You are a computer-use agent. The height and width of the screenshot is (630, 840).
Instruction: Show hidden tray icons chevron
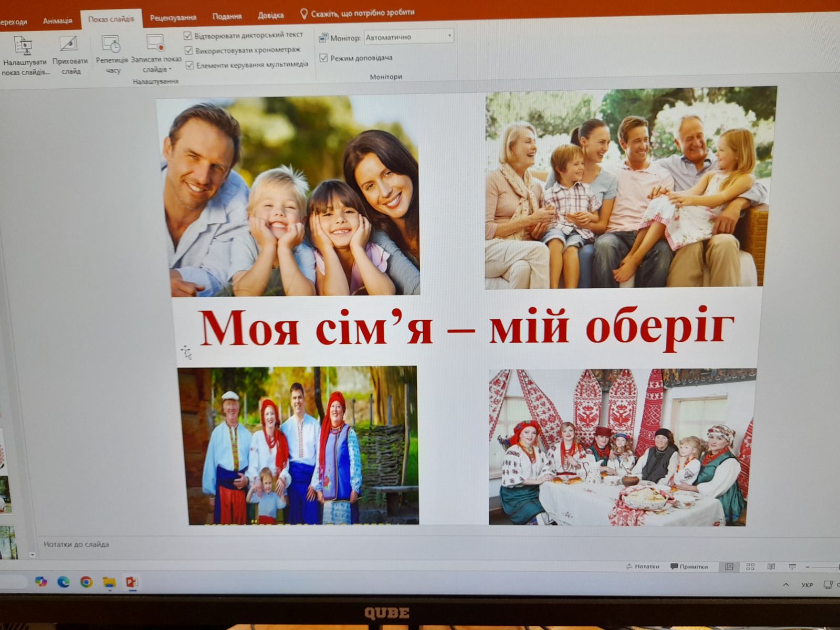point(786,584)
